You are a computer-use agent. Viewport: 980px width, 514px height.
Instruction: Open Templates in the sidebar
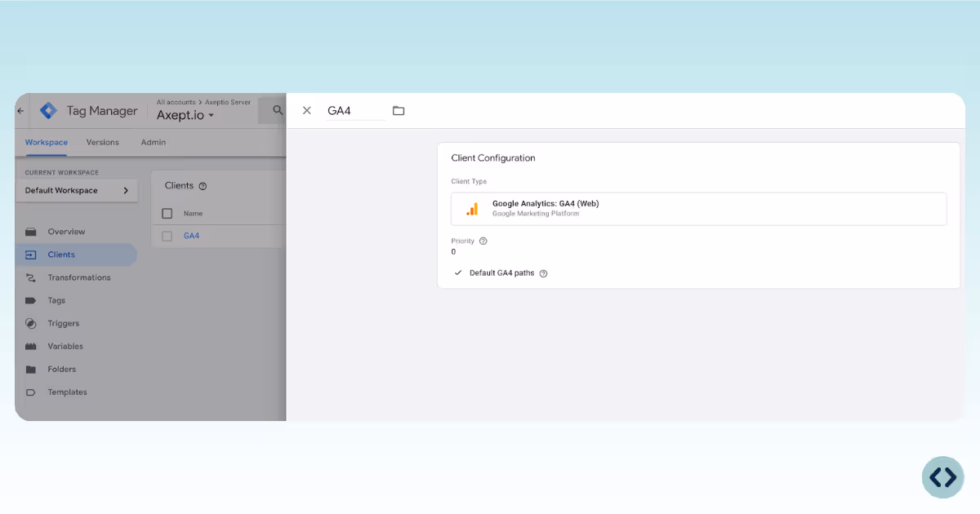(x=67, y=392)
